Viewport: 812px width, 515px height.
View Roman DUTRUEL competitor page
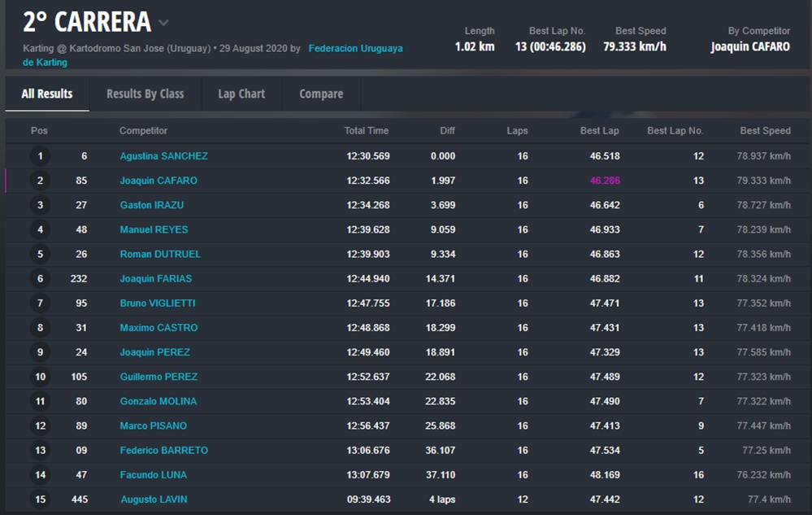click(160, 254)
